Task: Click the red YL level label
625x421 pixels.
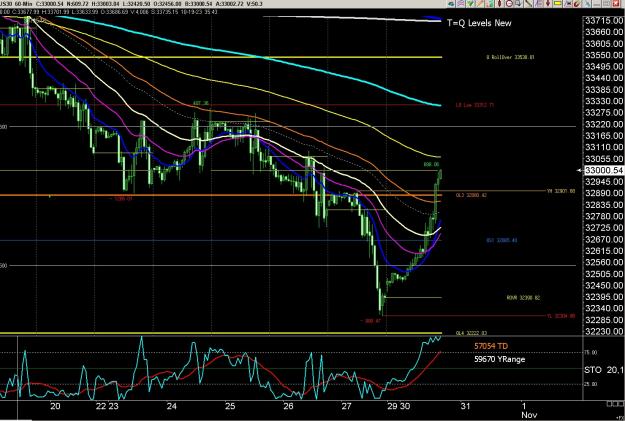Action: [561, 316]
